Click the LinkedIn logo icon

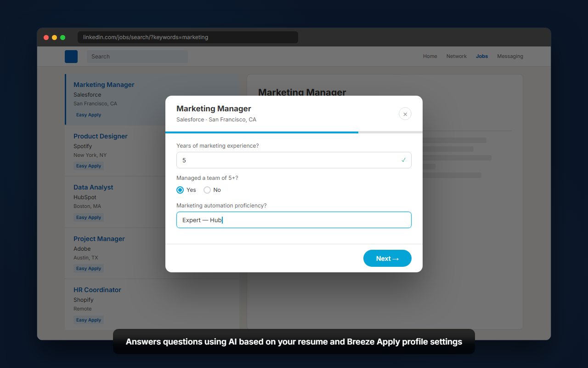71,56
